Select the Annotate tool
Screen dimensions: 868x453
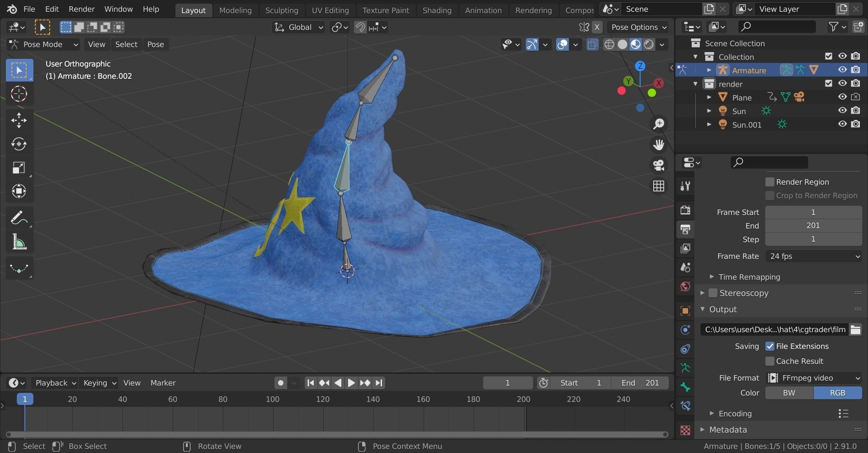click(19, 218)
